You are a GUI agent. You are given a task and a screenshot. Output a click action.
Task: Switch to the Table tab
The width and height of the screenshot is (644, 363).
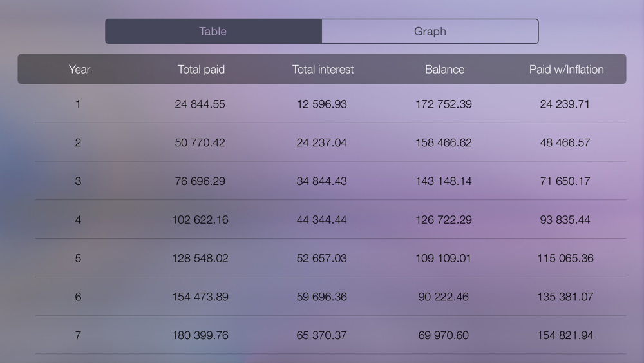point(213,31)
